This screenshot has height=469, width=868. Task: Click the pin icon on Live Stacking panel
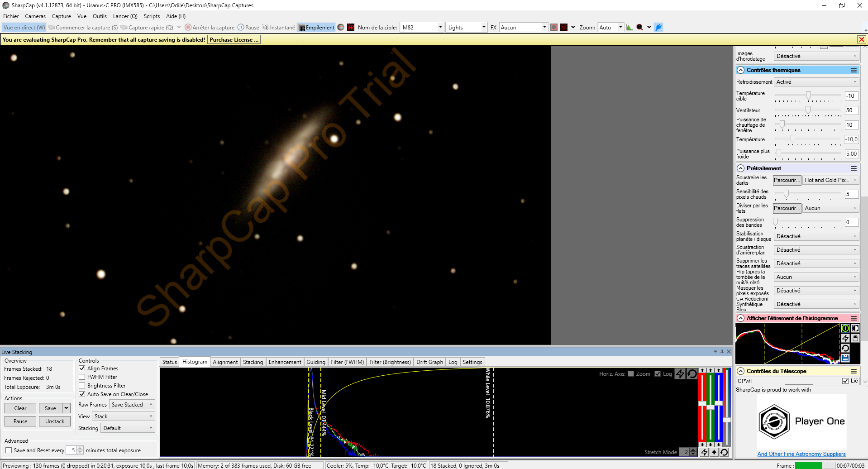722,352
